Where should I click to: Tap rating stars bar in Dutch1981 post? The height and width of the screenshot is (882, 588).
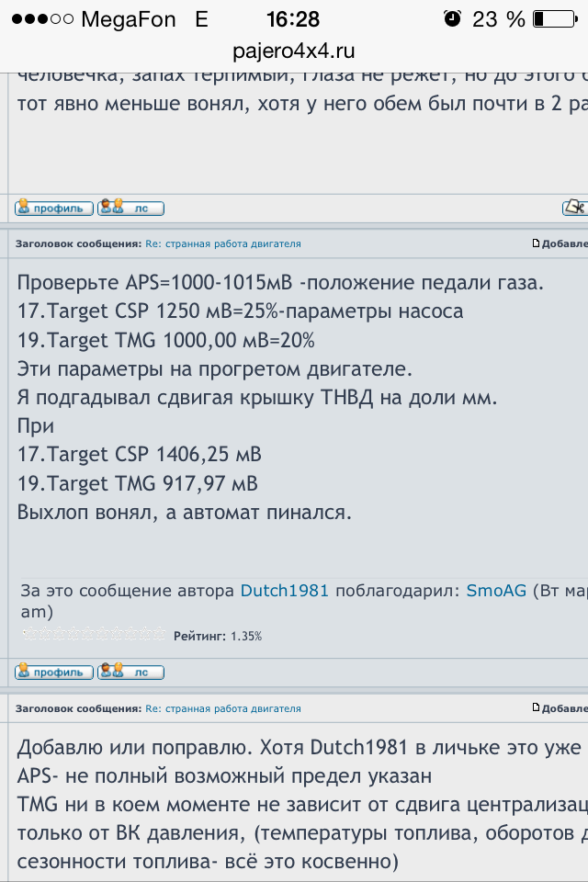coord(94,635)
